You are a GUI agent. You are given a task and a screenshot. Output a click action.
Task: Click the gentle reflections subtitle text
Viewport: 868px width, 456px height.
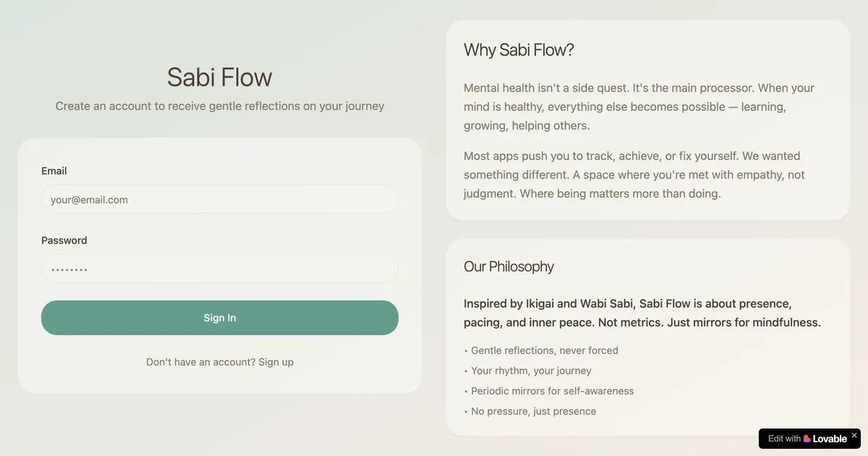pyautogui.click(x=220, y=106)
